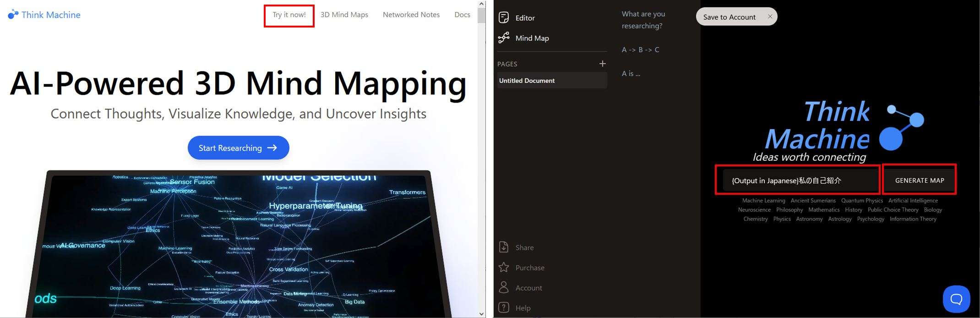Click the Save to Account button
980x318 pixels.
click(x=729, y=17)
